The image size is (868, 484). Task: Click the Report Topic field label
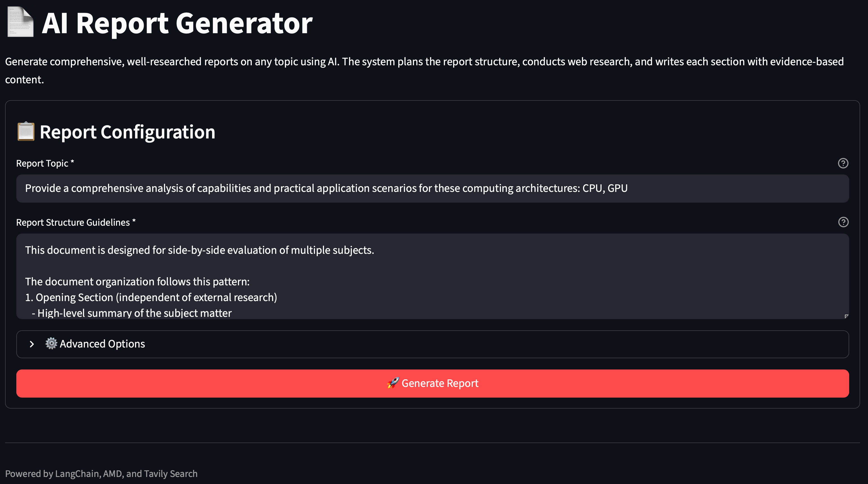coord(45,163)
